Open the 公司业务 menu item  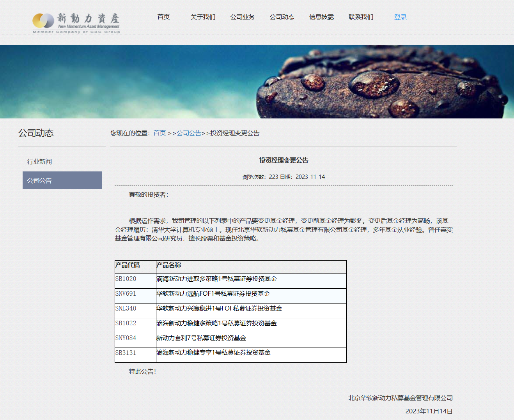(x=242, y=17)
